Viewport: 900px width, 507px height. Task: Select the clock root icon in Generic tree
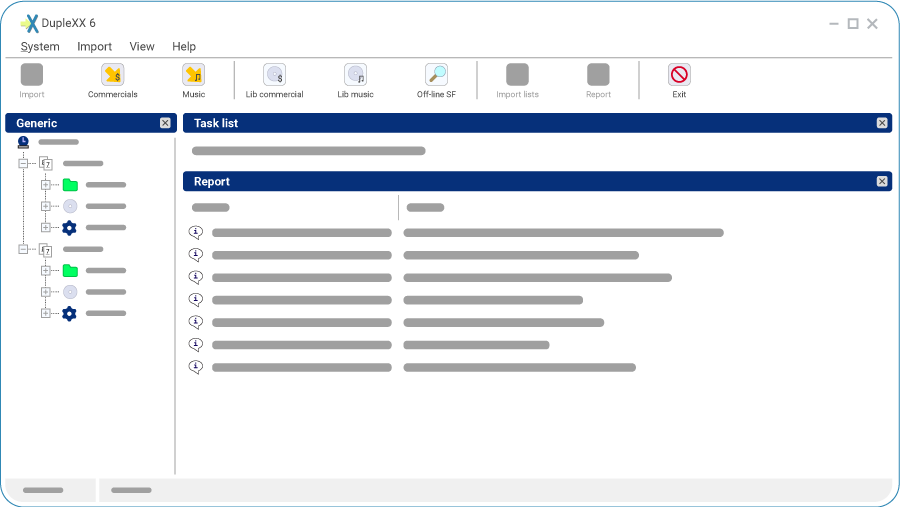tap(23, 142)
